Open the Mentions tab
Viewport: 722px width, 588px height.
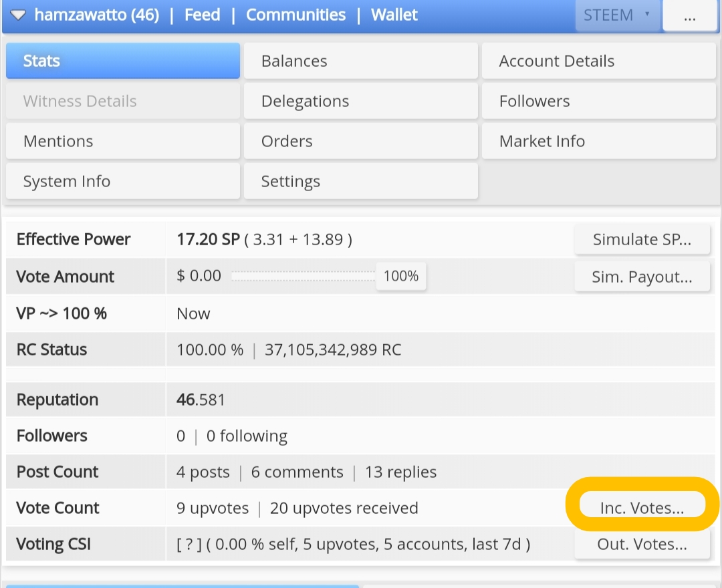[123, 141]
